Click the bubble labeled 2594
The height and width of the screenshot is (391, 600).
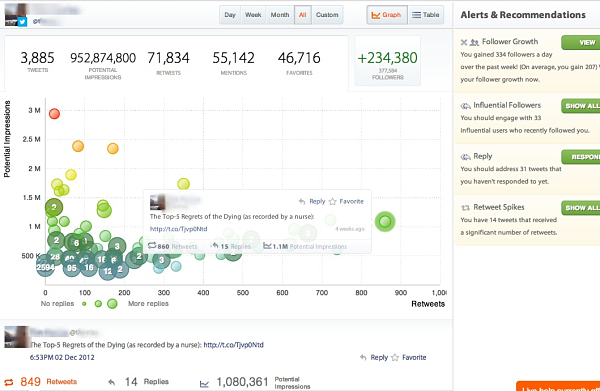[x=45, y=267]
